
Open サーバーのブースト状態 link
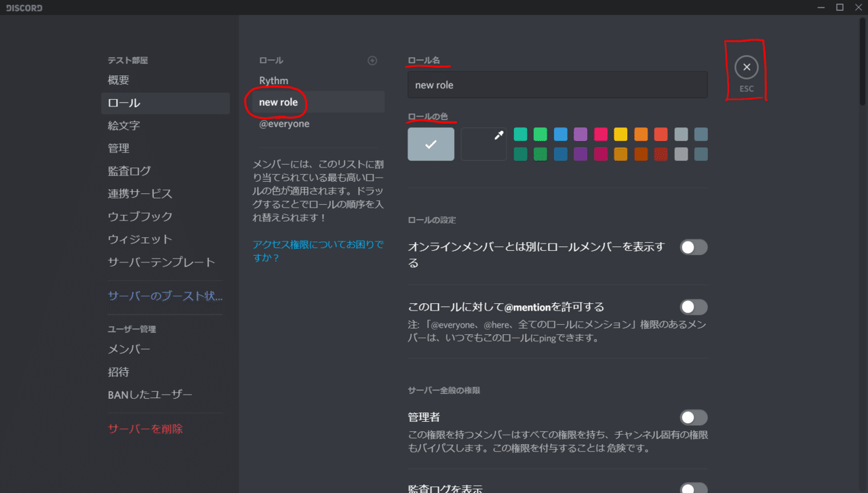tap(165, 296)
